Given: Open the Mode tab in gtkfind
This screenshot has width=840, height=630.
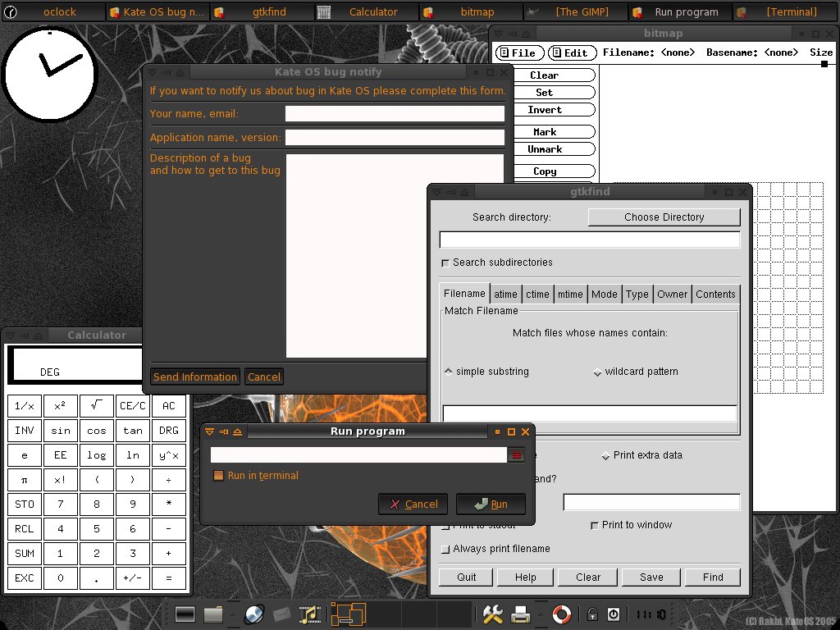Looking at the screenshot, I should pos(605,294).
